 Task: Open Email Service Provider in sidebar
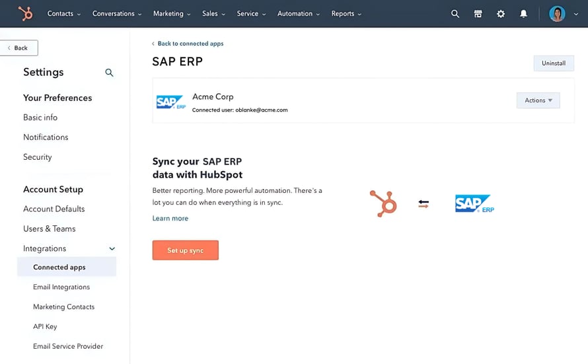[68, 346]
